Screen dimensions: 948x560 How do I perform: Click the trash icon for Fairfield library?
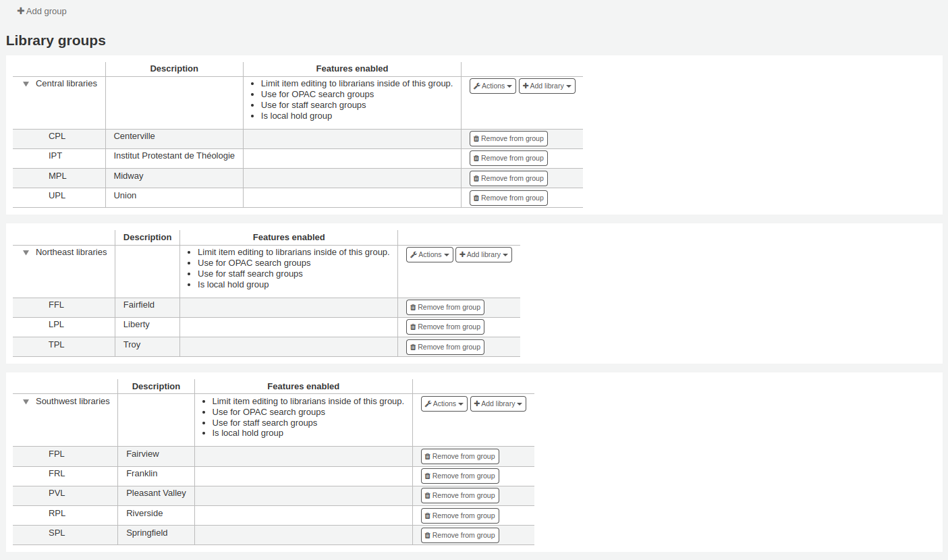pos(412,306)
